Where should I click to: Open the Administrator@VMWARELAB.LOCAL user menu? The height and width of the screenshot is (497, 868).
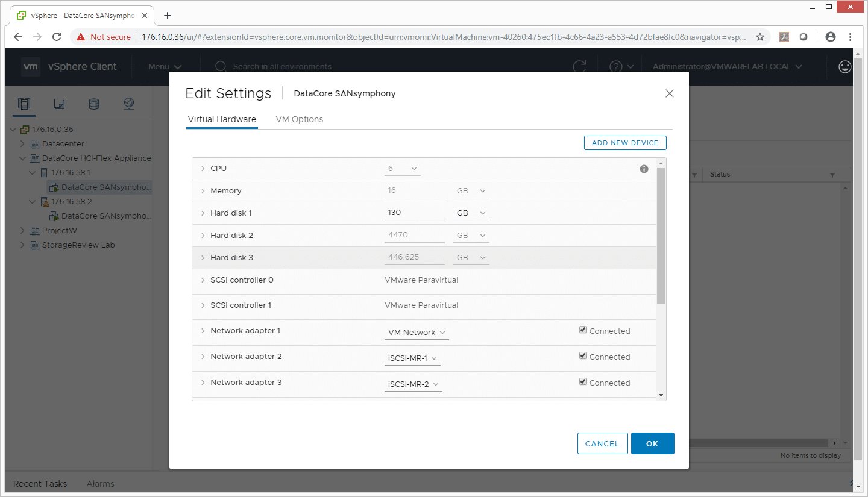click(x=728, y=66)
